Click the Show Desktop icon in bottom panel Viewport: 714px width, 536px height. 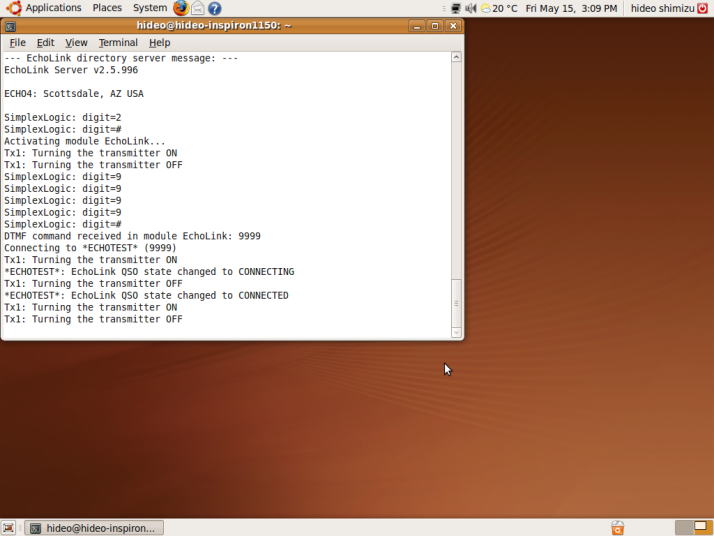coord(9,528)
